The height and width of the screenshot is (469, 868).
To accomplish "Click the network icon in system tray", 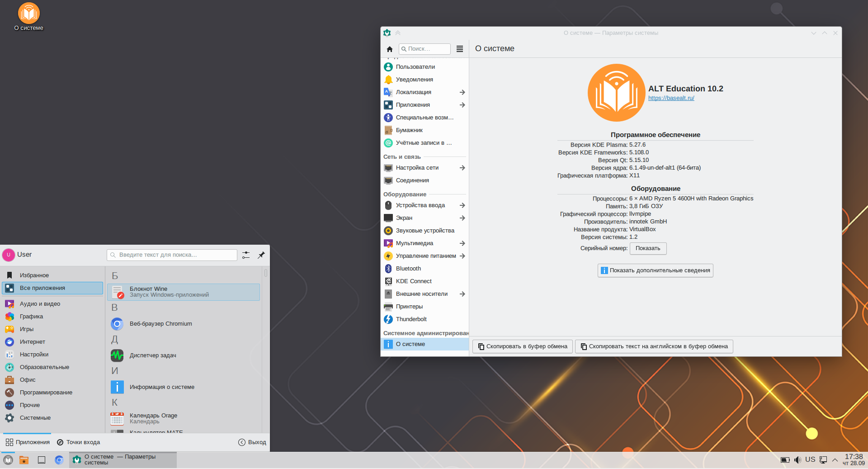I will 823,460.
